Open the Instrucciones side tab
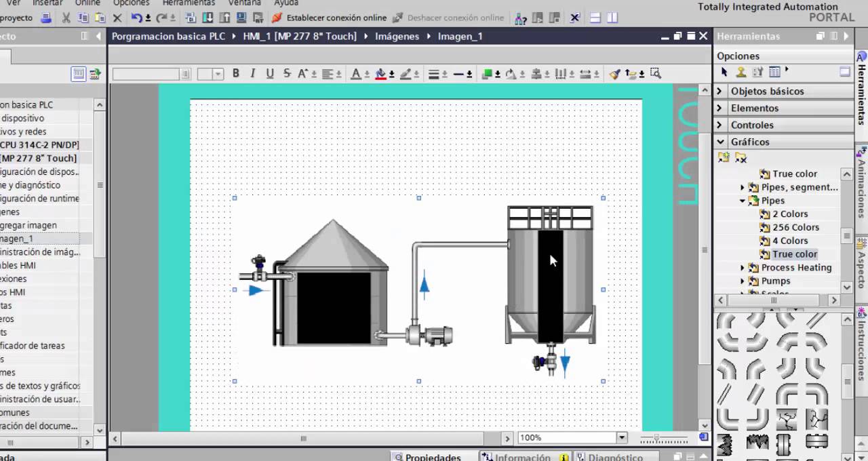 pyautogui.click(x=861, y=344)
